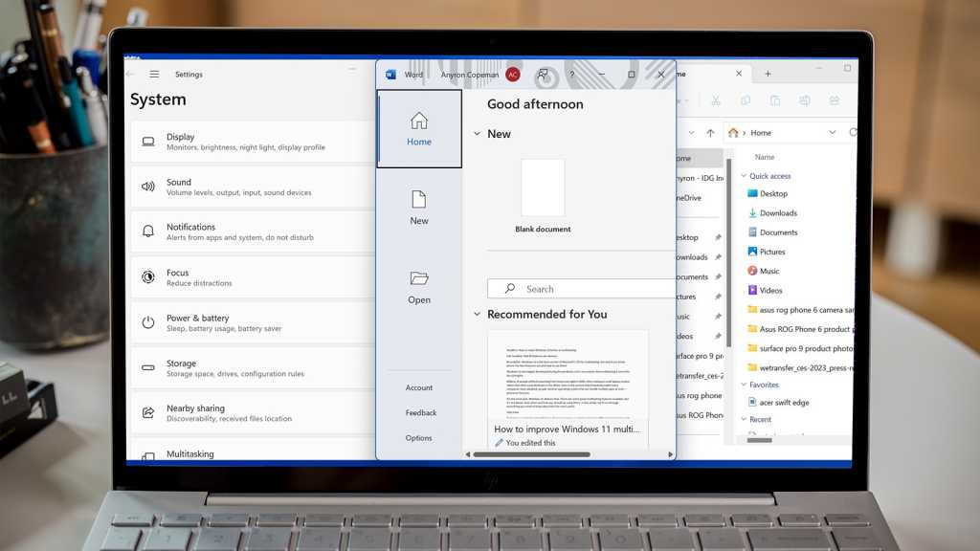Open Multitasking settings
The height and width of the screenshot is (551, 980).
(x=253, y=452)
